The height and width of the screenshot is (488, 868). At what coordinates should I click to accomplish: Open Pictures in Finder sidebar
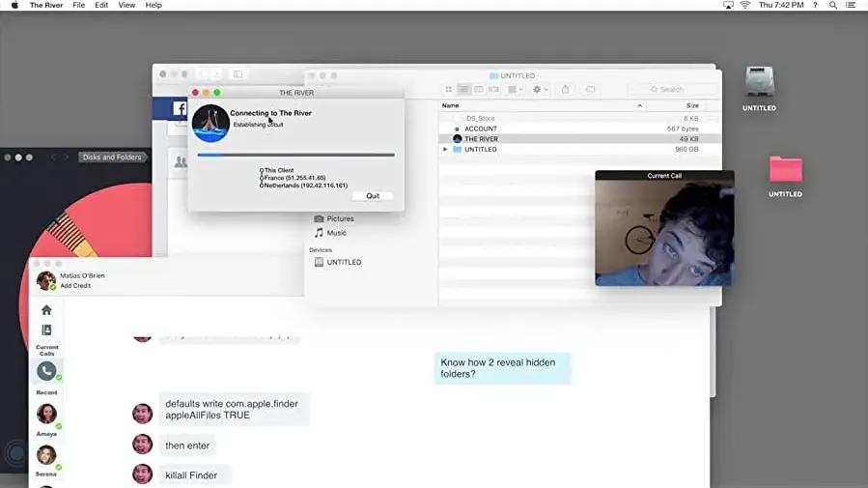point(334,218)
